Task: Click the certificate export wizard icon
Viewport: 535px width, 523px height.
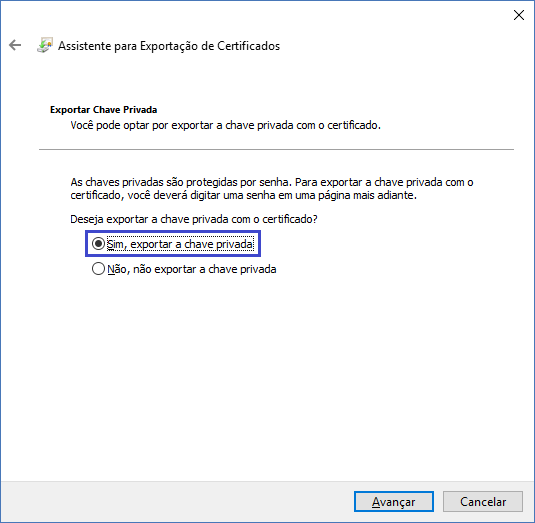Action: click(x=45, y=45)
